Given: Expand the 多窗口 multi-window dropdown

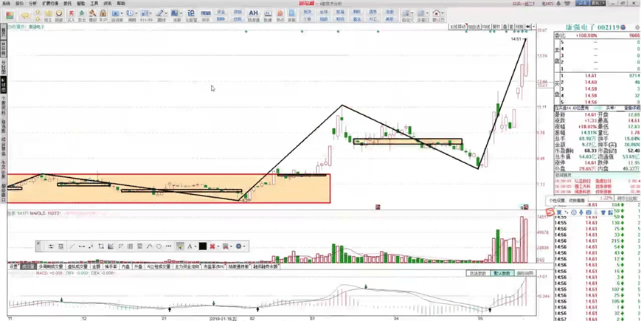Looking at the screenshot, I should 423,15.
